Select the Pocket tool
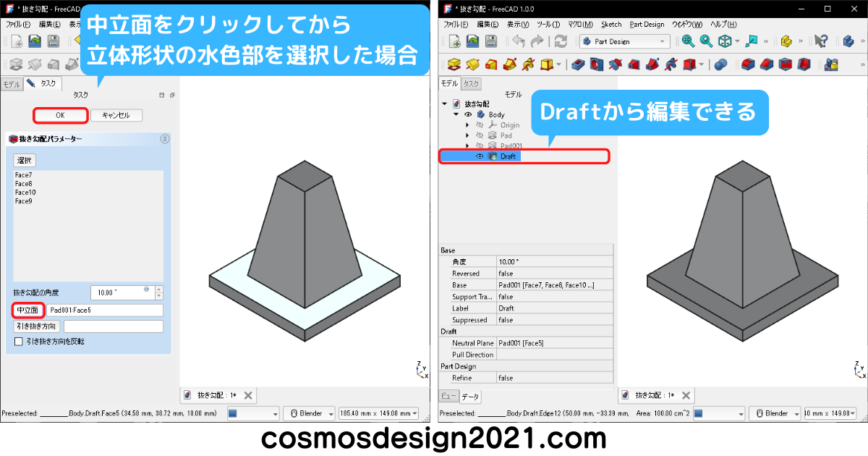Screen dimensions: 868x456 577,65
